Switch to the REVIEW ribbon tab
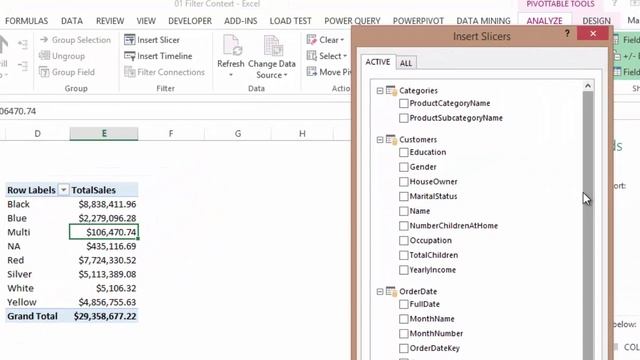Image resolution: width=640 pixels, height=360 pixels. coord(110,21)
